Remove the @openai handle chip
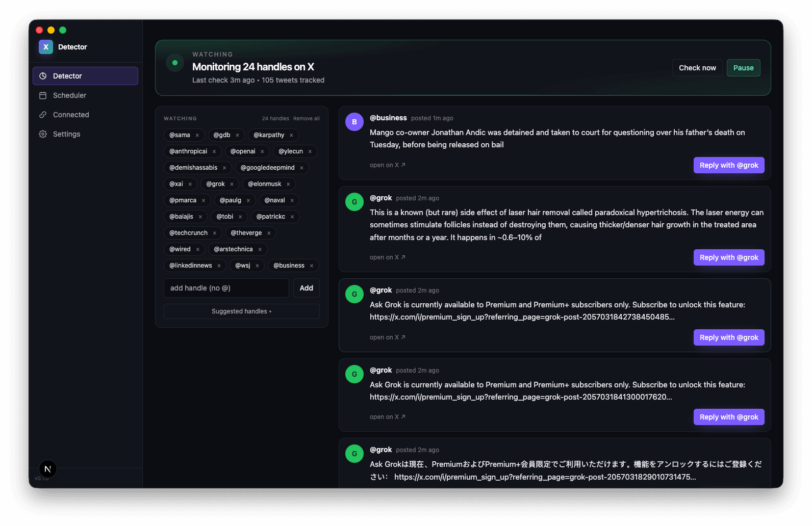This screenshot has width=812, height=526. [x=262, y=151]
